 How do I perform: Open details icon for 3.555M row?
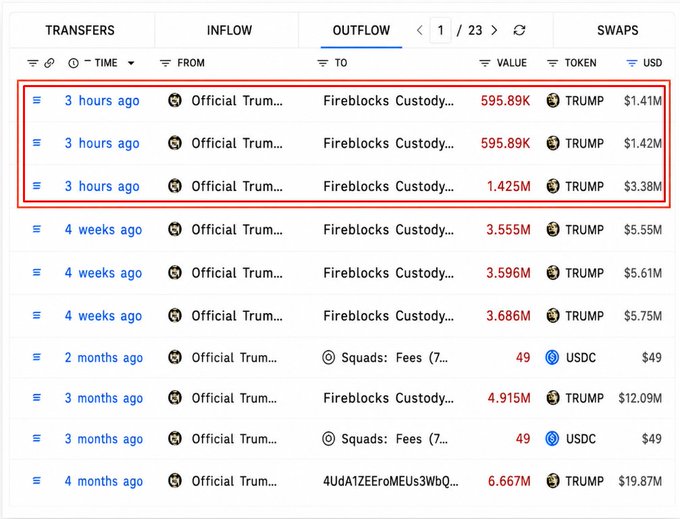(x=37, y=229)
